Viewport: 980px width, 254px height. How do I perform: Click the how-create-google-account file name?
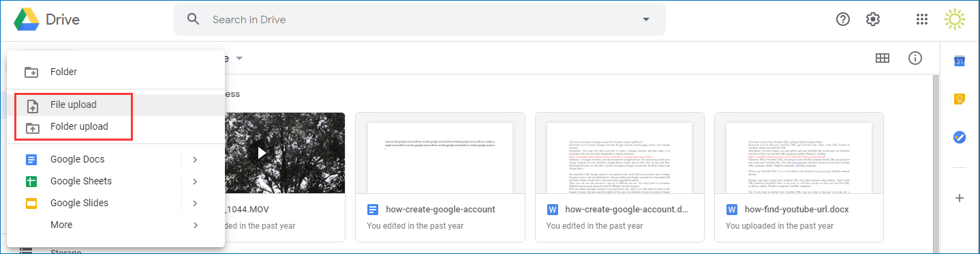tap(440, 210)
